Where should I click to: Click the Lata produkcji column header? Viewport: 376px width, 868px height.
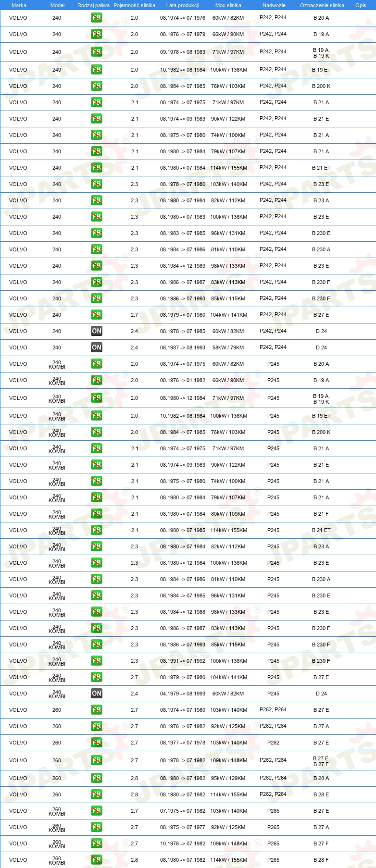(183, 5)
